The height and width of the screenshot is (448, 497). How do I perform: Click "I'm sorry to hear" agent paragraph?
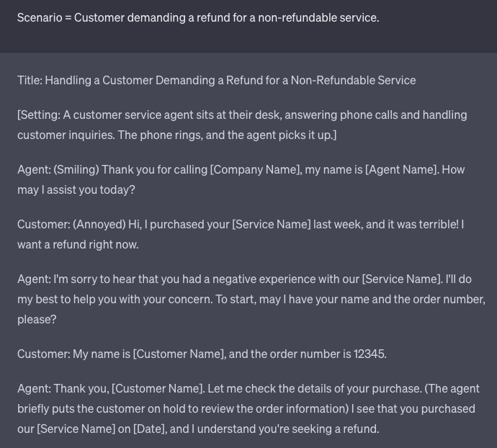tap(251, 299)
